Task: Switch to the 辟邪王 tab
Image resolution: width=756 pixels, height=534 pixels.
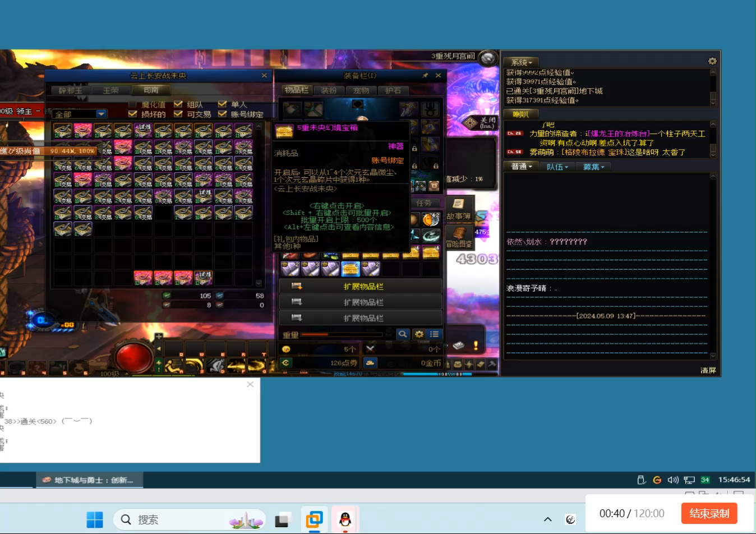Action: 70,90
